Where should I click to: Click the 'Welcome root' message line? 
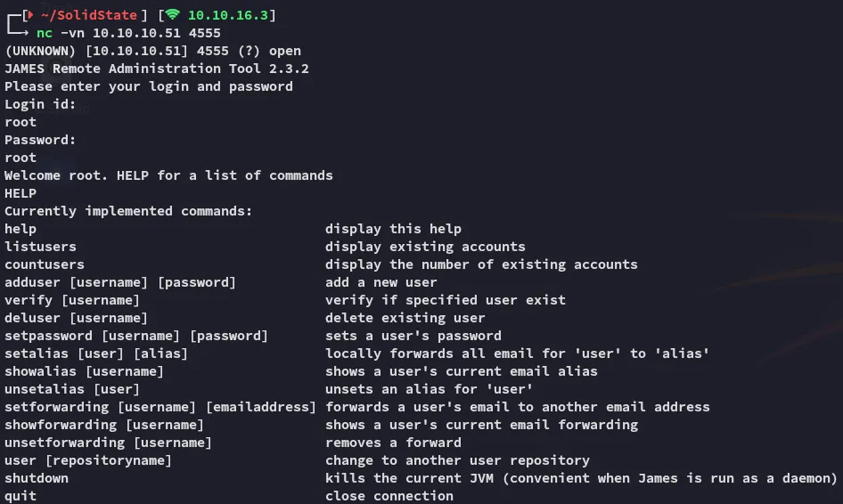(168, 175)
